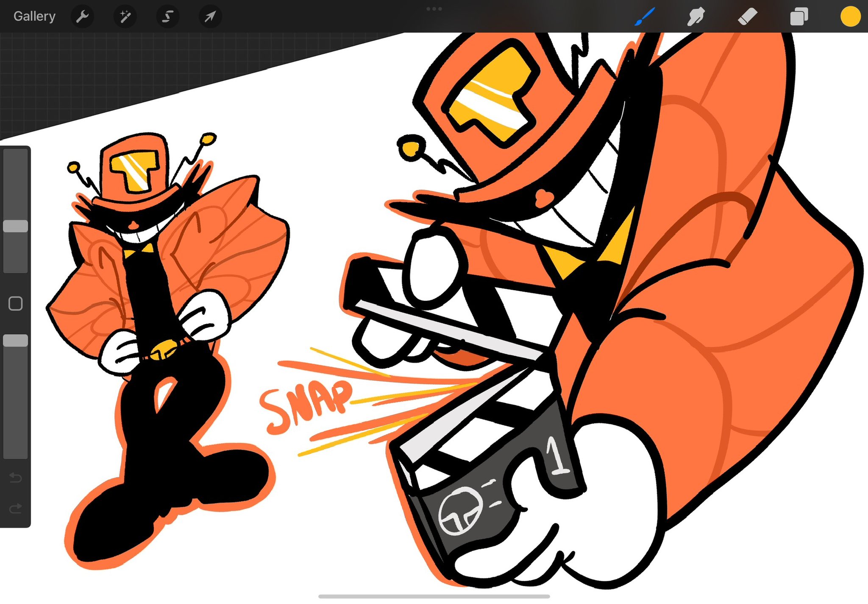868x604 pixels.
Task: Activate the Transform arrow tool
Action: [x=210, y=17]
